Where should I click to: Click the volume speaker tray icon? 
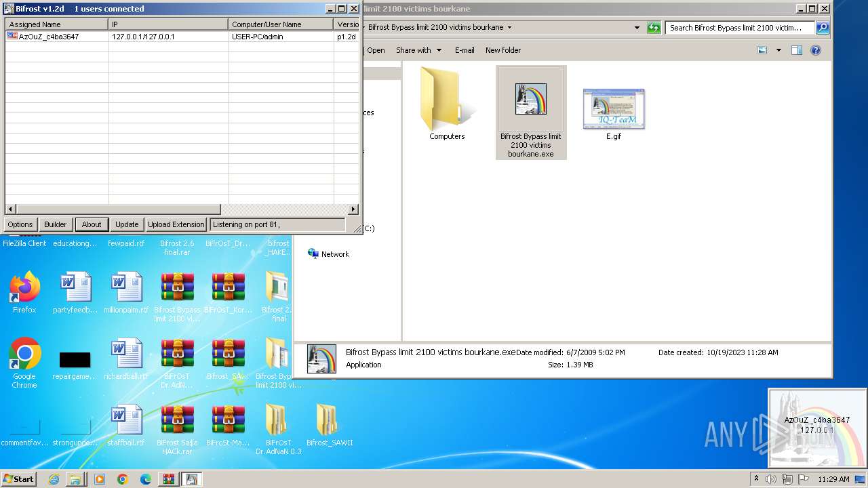point(771,479)
